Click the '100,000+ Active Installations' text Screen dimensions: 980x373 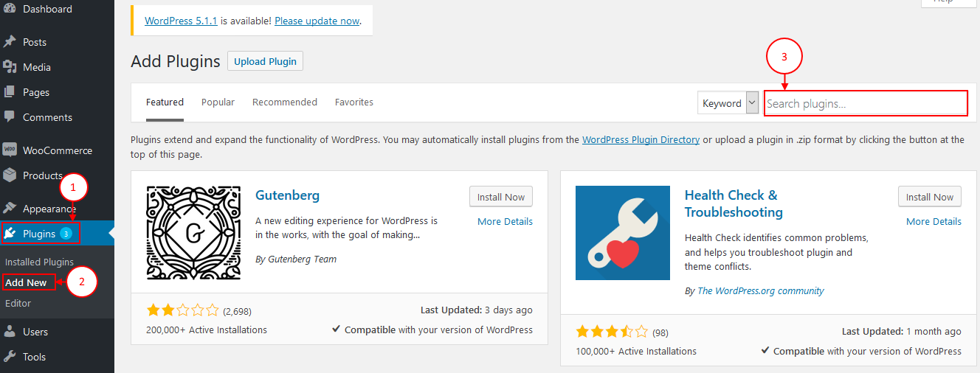coord(636,351)
